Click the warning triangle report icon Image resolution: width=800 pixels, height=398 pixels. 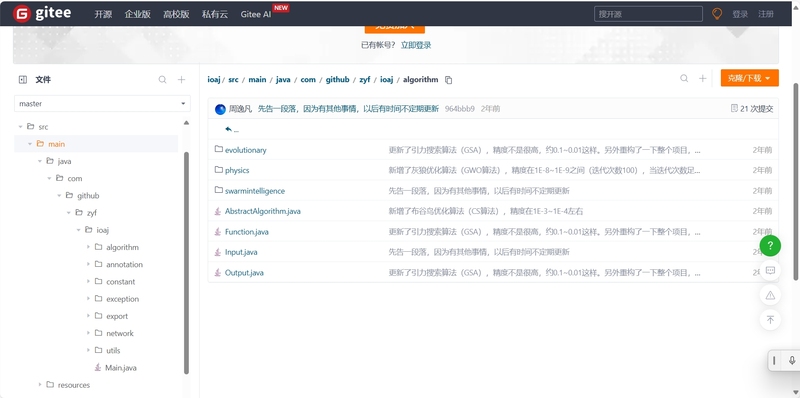tap(770, 295)
